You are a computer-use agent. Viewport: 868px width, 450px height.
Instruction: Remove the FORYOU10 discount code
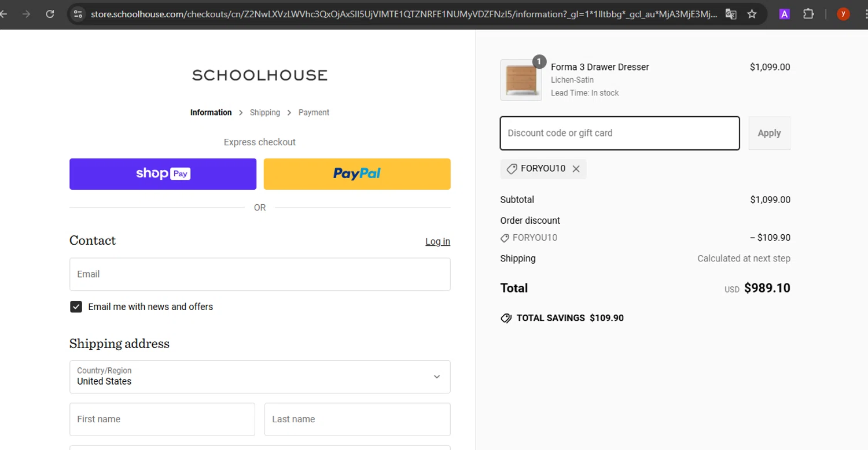pos(576,169)
